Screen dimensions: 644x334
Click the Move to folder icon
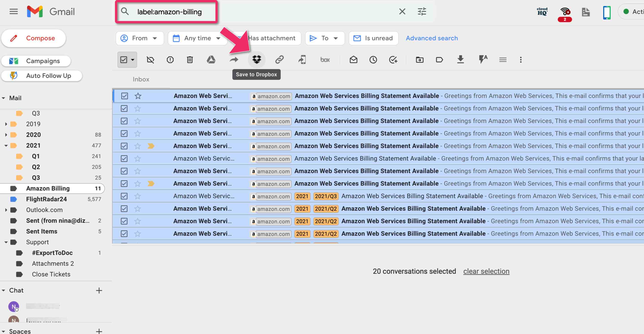click(x=419, y=60)
